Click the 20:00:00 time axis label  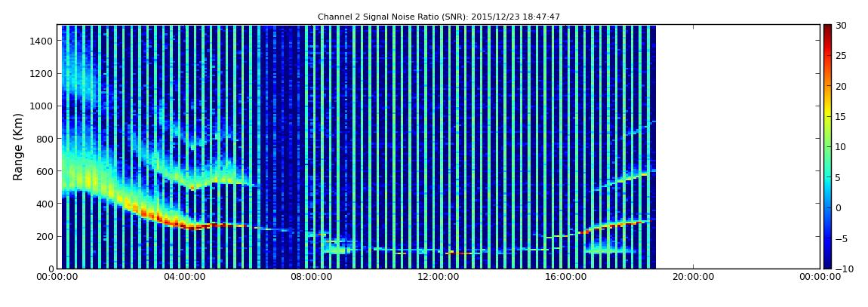[x=693, y=277]
